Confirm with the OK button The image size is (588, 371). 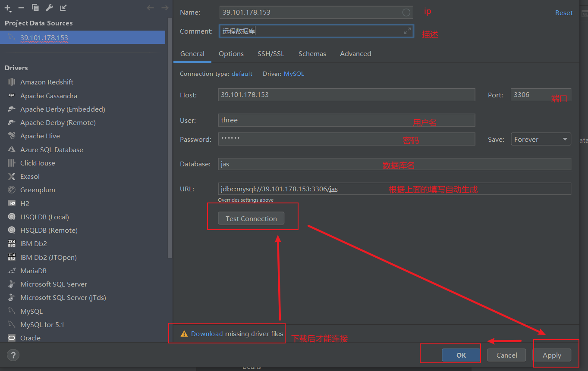(x=461, y=355)
